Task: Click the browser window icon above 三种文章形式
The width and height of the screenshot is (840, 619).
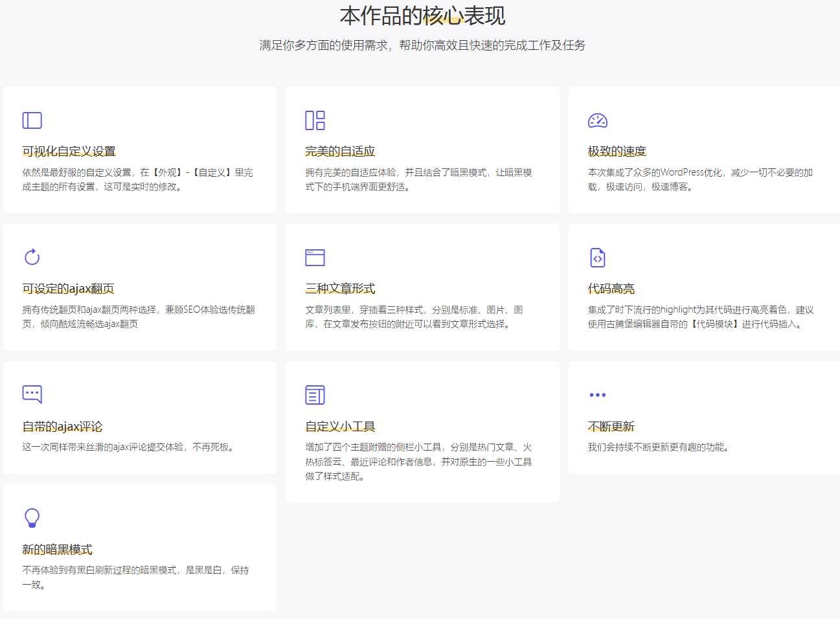Action: tap(315, 258)
